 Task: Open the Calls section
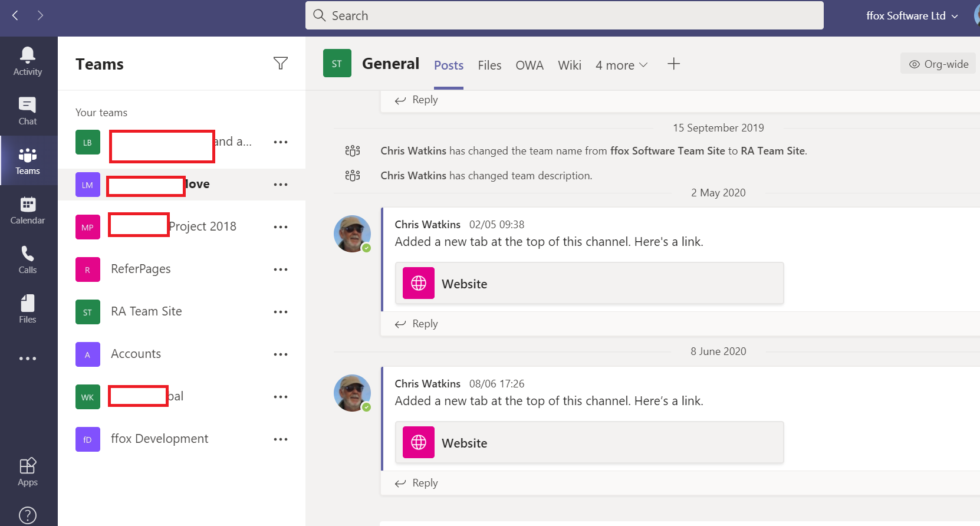click(28, 259)
